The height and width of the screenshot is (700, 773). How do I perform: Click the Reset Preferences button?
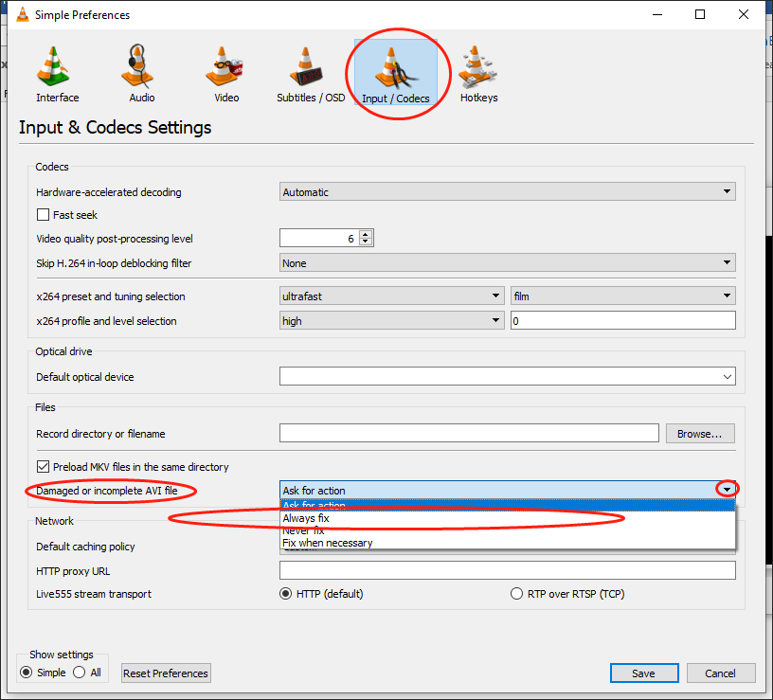click(x=166, y=673)
